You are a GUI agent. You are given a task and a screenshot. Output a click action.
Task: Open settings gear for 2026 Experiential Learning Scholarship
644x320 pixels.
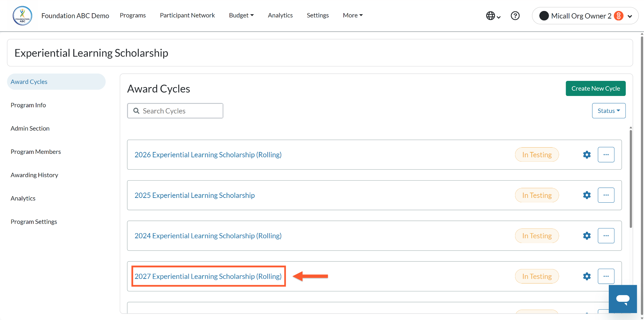tap(587, 155)
